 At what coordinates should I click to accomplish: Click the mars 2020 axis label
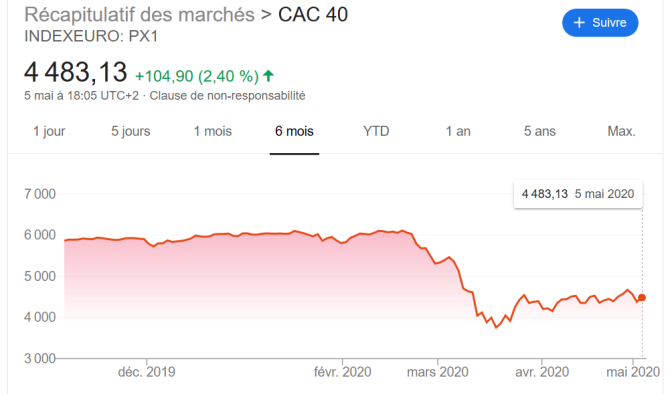coord(438,372)
